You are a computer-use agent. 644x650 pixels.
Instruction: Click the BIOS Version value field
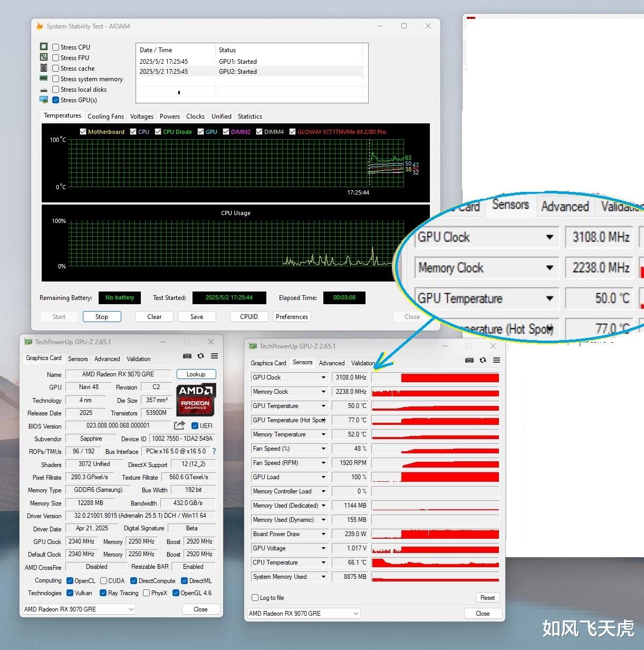coord(118,425)
